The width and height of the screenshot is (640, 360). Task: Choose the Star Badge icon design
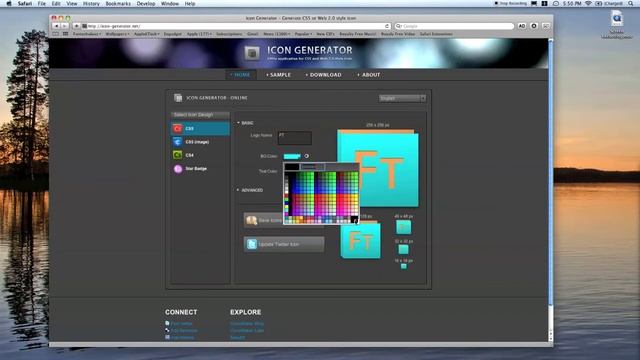200,169
